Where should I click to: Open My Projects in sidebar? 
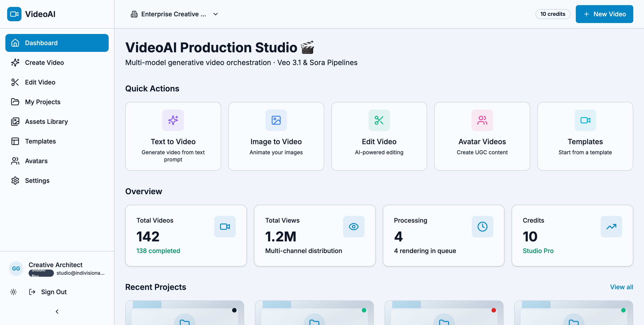[57, 102]
